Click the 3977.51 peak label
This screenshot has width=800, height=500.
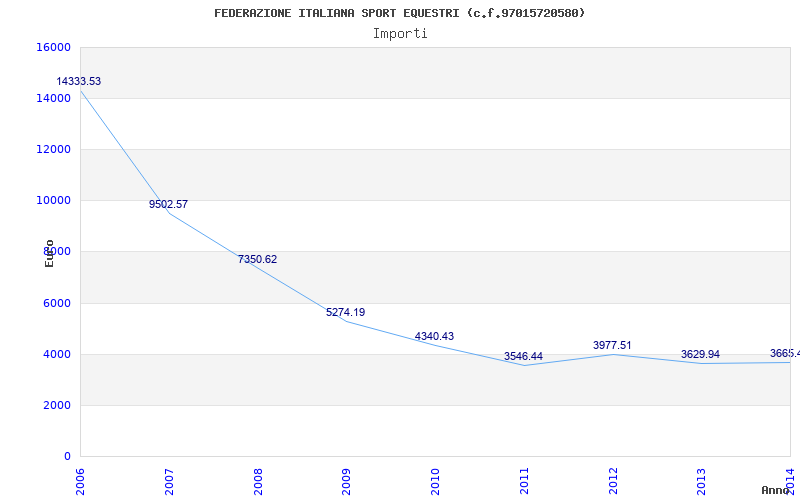click(612, 345)
